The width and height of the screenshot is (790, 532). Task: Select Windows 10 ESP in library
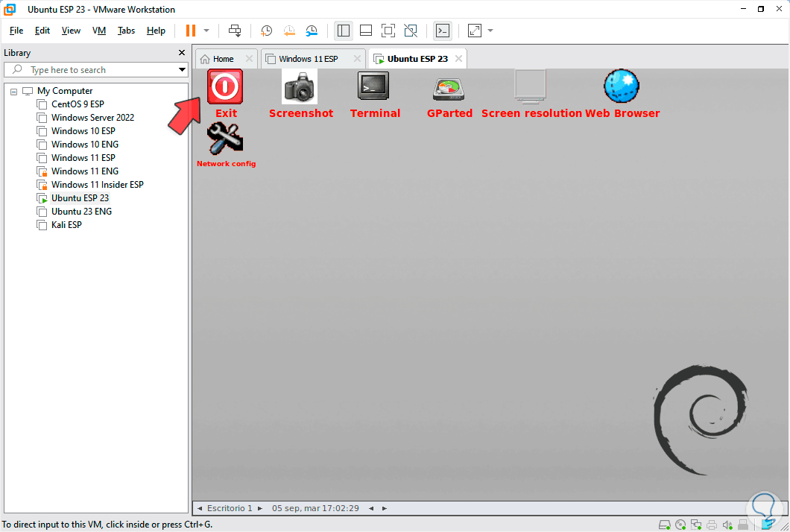[83, 131]
